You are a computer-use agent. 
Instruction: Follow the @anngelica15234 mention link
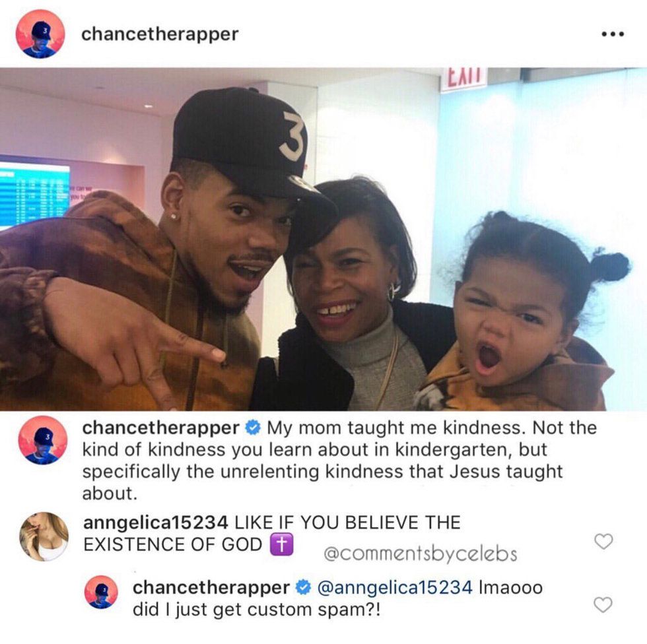point(395,587)
